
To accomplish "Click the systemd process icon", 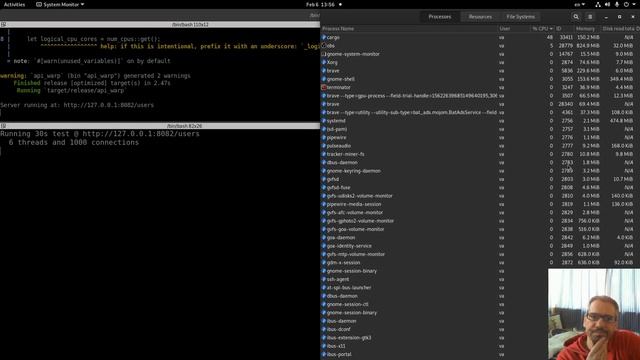I will pyautogui.click(x=324, y=121).
